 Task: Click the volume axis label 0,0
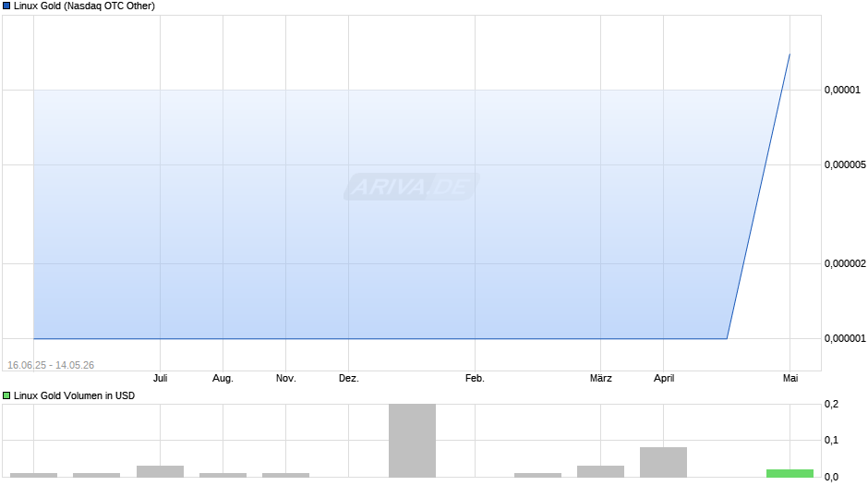click(831, 477)
